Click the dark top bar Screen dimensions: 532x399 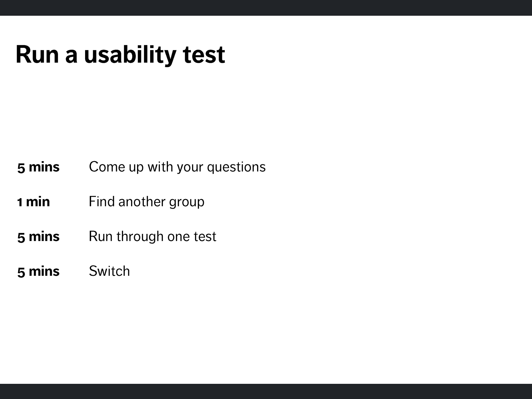[266, 8]
